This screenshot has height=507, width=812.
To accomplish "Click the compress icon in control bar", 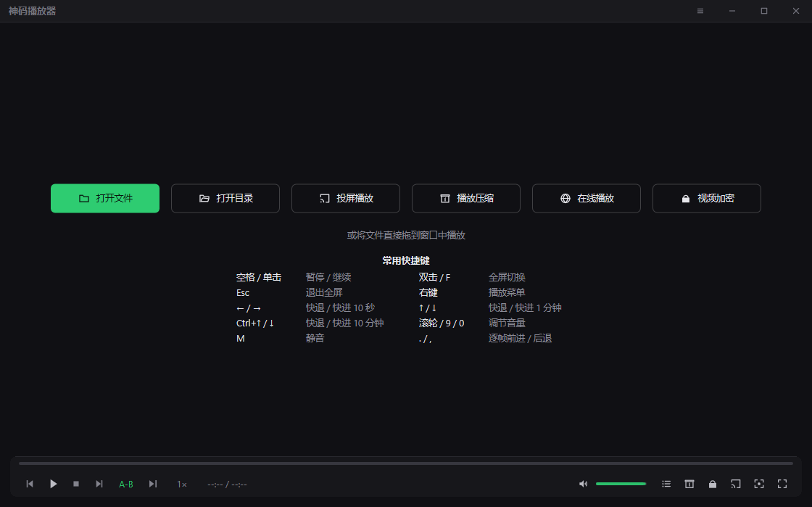I will 689,484.
